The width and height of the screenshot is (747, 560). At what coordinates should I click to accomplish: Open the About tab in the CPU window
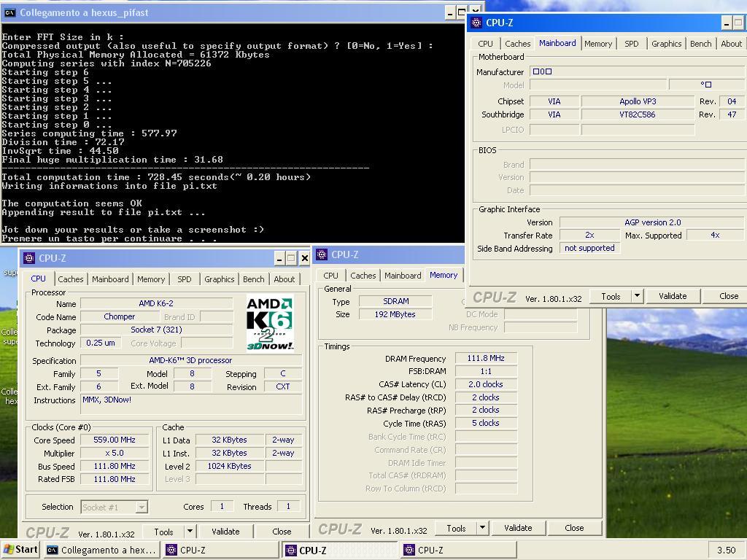pyautogui.click(x=285, y=279)
